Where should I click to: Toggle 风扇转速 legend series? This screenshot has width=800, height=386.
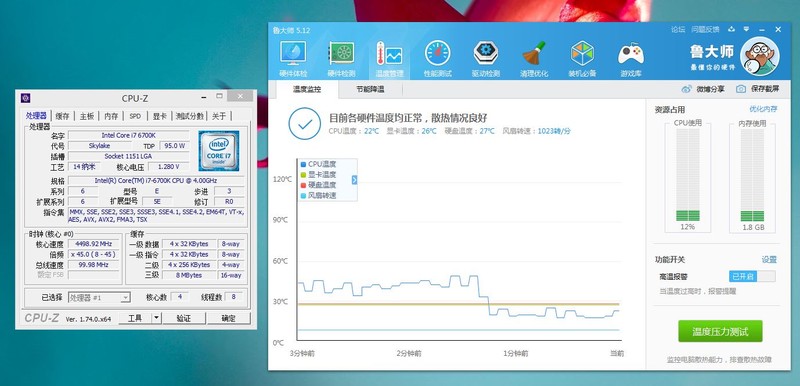coord(318,195)
